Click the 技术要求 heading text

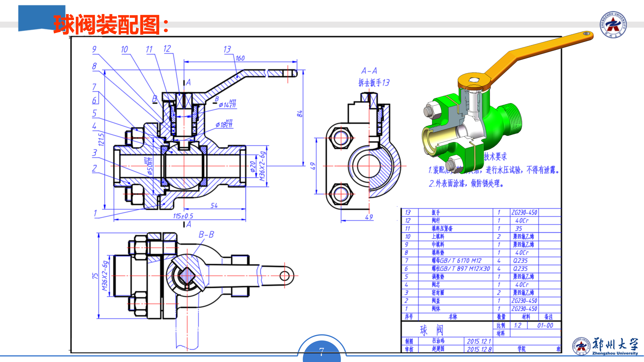495,157
